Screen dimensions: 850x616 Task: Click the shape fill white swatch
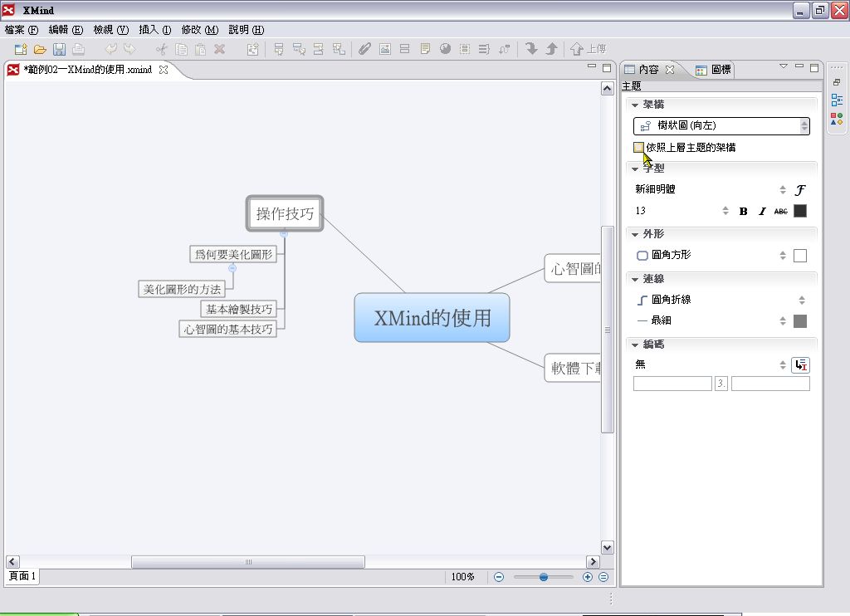click(x=800, y=256)
